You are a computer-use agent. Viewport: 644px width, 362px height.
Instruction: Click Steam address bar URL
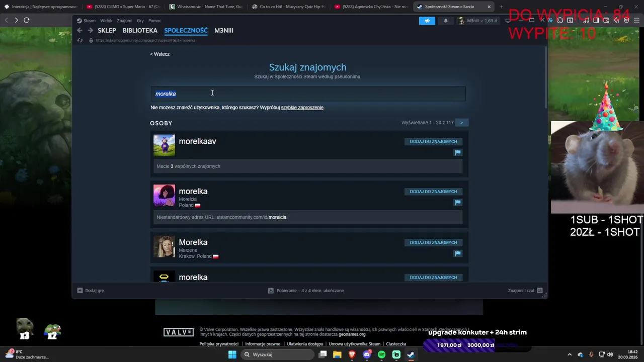coord(145,40)
